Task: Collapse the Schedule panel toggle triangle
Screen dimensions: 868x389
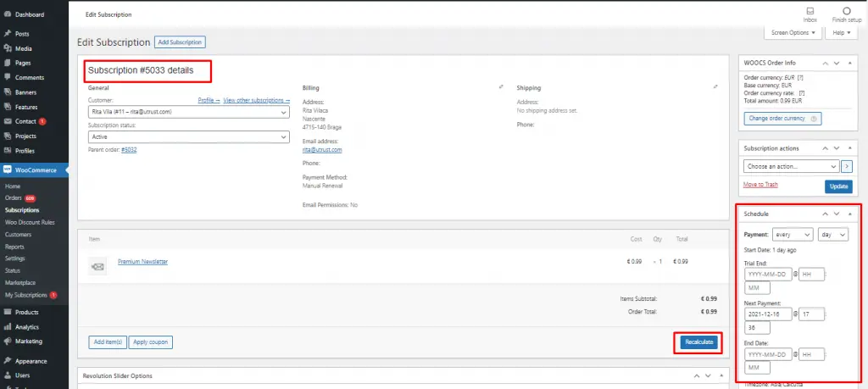Action: click(x=850, y=214)
